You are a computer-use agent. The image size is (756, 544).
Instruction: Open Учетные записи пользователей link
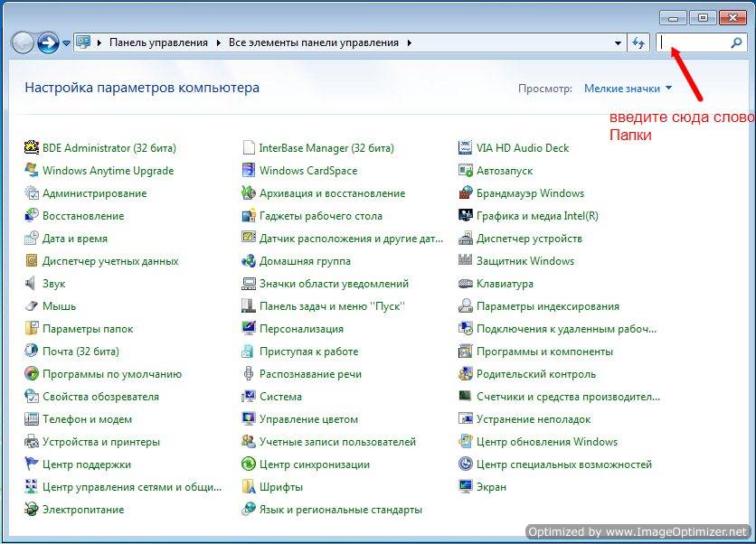point(337,442)
